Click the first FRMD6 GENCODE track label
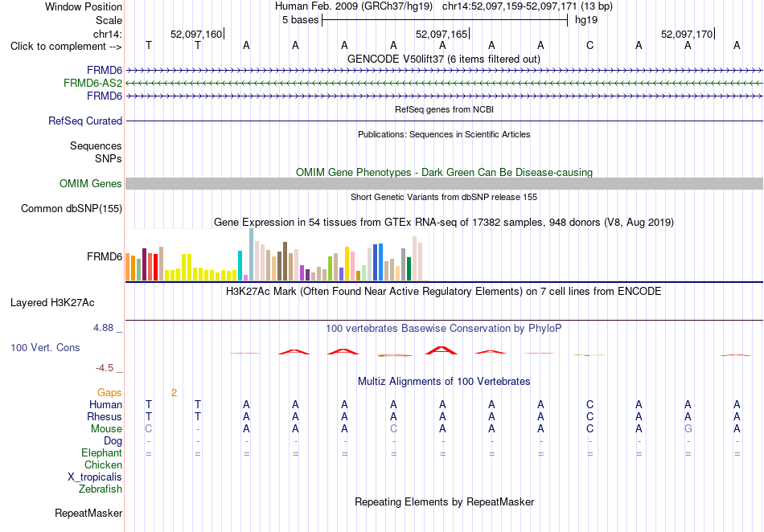Screen dimensions: 764x532 [x=105, y=70]
